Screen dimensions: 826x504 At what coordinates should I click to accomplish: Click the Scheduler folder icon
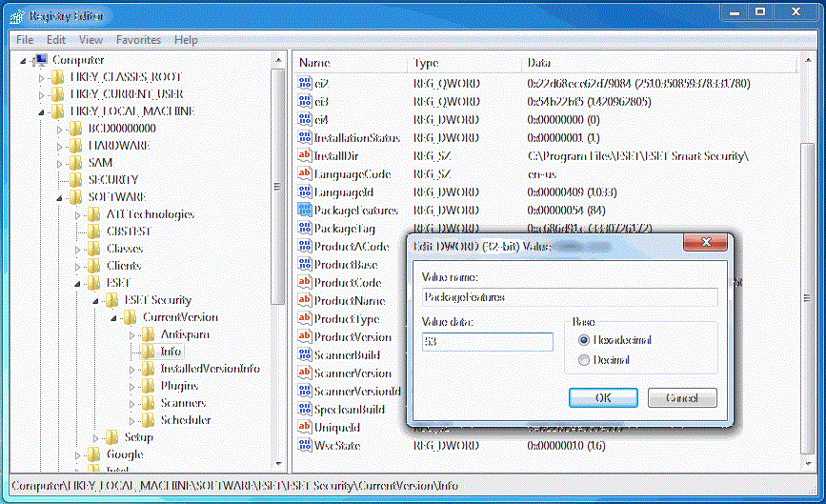point(148,420)
